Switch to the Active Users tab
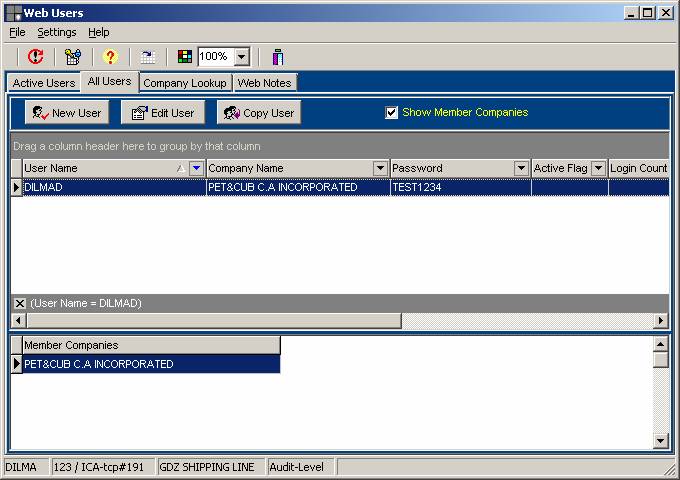This screenshot has height=480, width=680. pos(43,83)
